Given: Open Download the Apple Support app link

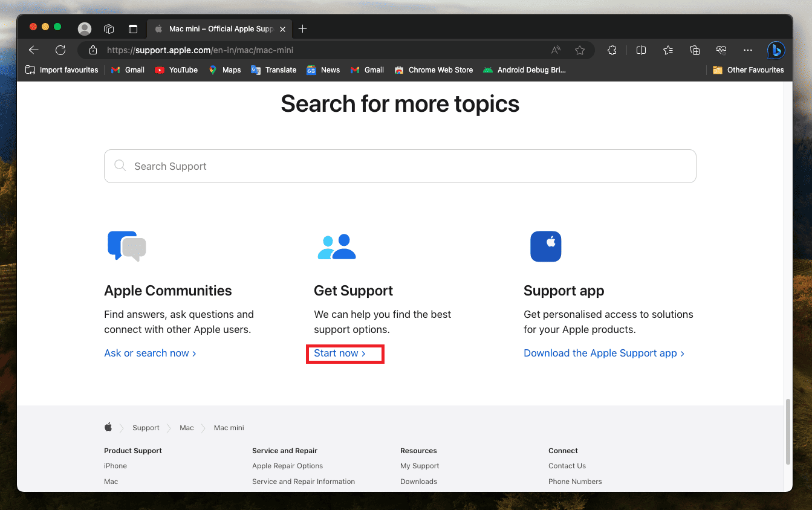Looking at the screenshot, I should [604, 353].
